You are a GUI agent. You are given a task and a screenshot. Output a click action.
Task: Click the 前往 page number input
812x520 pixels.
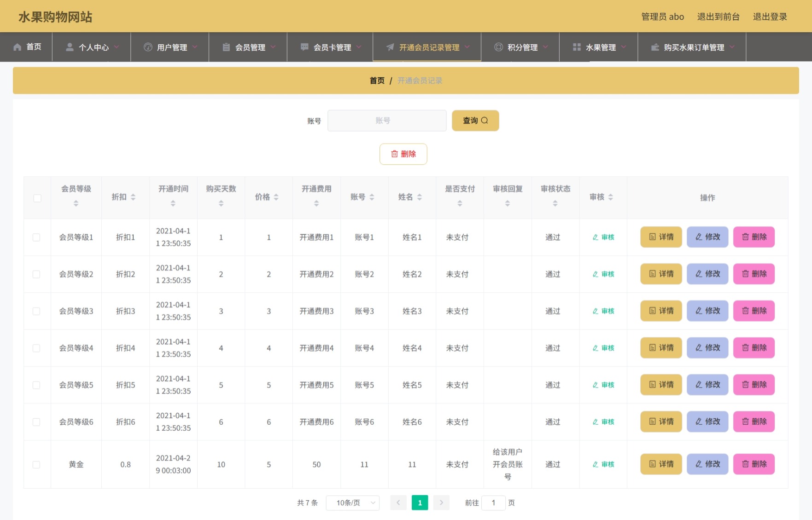[x=493, y=503]
